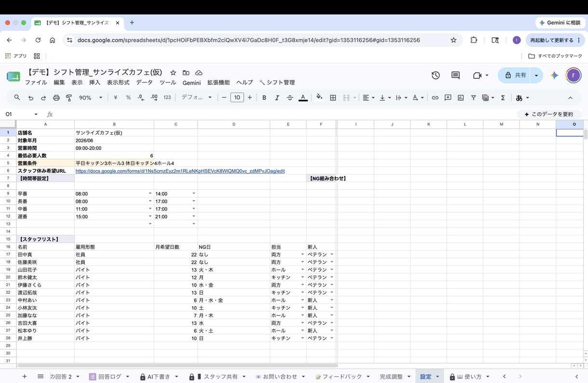Open the 表示形式 menu
Viewport: 588px width, 383px height.
(118, 82)
